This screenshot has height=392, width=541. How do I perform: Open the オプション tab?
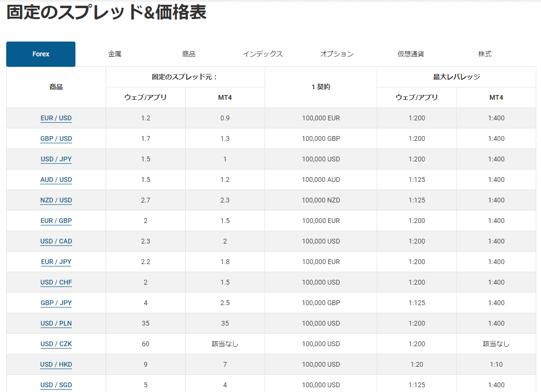click(x=337, y=54)
